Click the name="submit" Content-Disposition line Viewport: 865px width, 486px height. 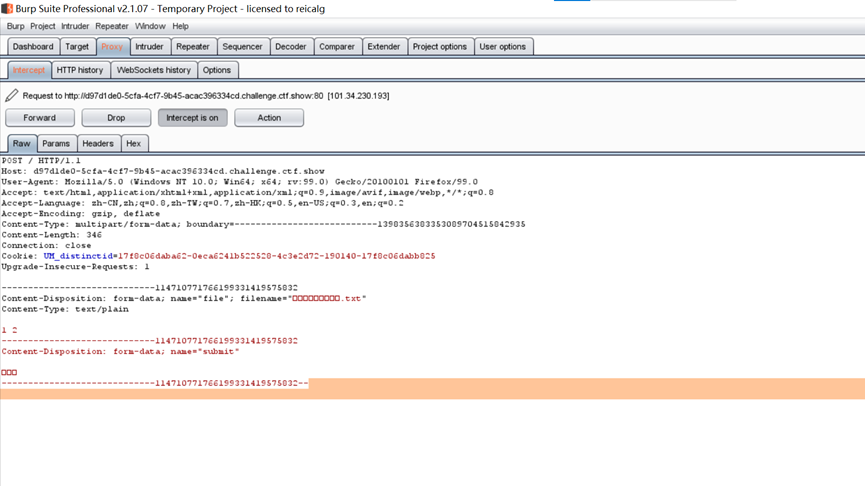(x=120, y=351)
